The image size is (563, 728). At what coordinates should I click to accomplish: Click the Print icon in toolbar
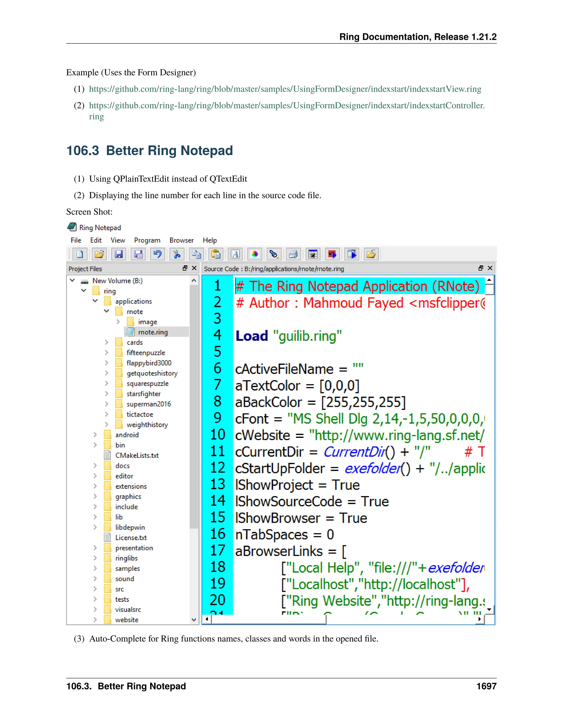tap(293, 254)
